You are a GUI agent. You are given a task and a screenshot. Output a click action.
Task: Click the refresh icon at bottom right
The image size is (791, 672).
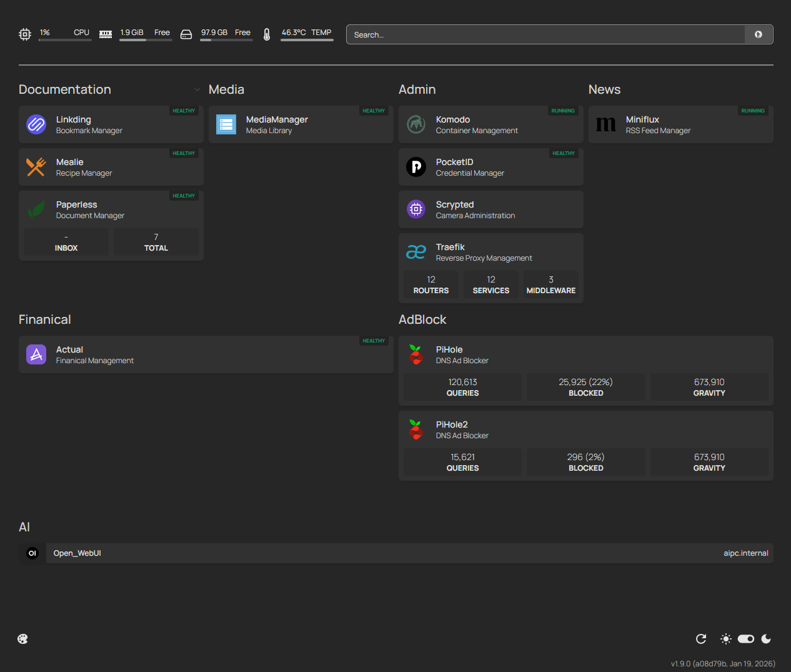pos(701,639)
